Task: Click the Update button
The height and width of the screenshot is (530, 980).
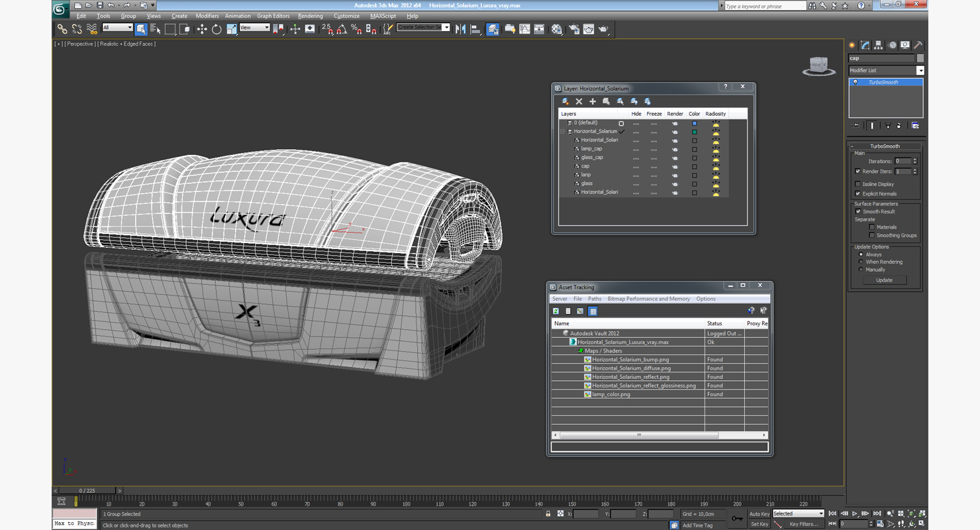Action: (x=884, y=280)
